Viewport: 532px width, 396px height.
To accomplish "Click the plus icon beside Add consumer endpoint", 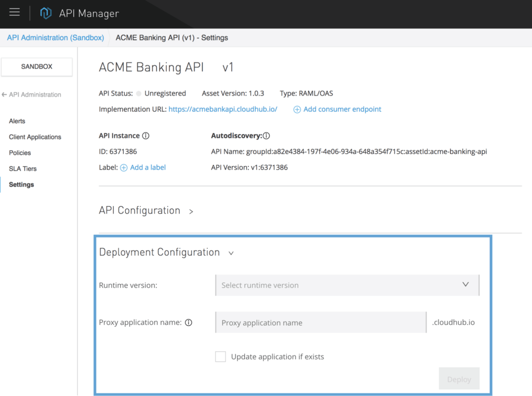I will [x=297, y=109].
